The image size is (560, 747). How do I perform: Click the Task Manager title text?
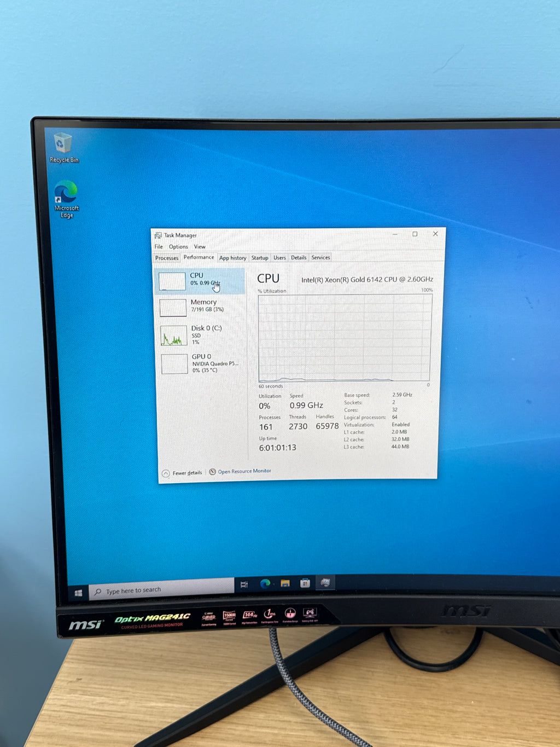[x=180, y=235]
